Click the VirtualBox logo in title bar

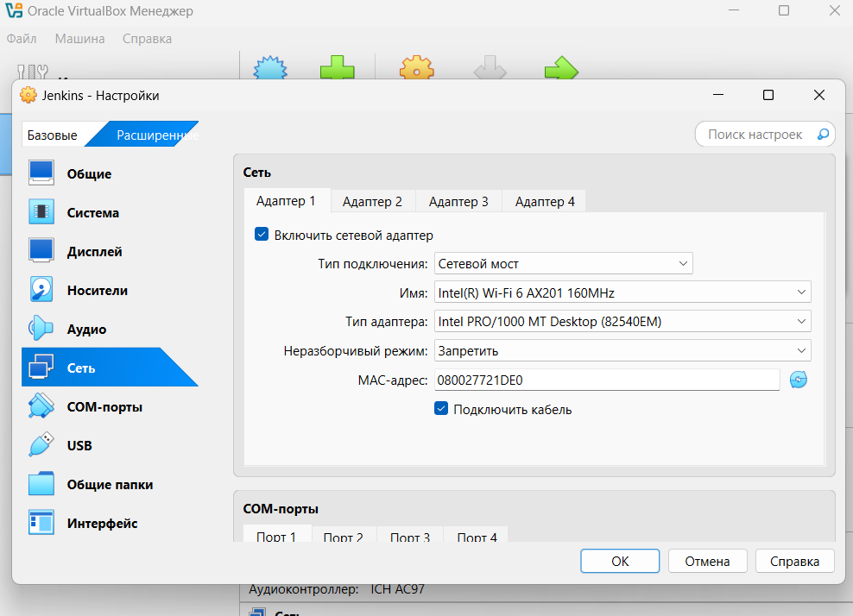click(14, 10)
